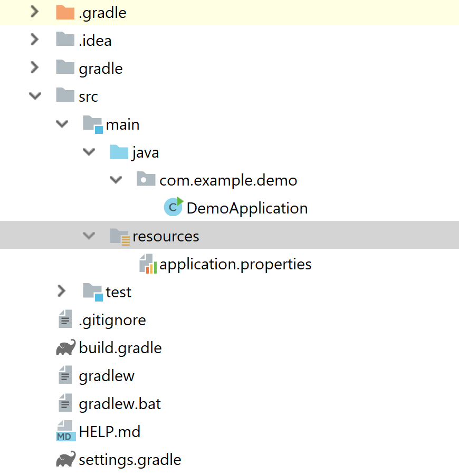Click the com.example.demo package icon
Viewport: 459px width, 476px height.
click(146, 180)
